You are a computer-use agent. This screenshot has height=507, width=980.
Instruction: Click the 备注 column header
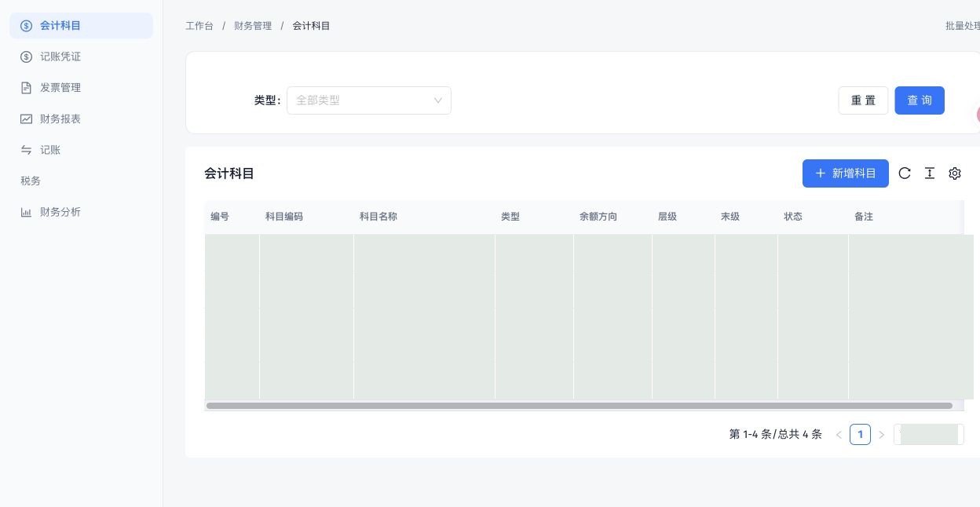[905, 217]
